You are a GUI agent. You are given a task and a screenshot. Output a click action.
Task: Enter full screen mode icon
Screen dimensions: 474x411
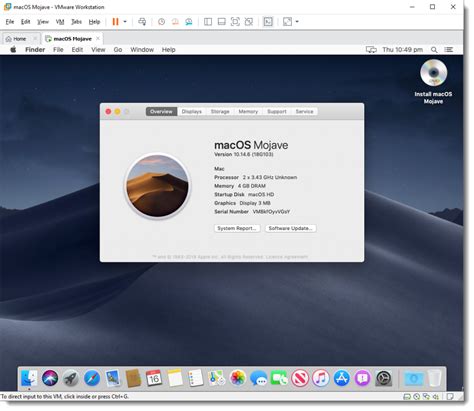point(235,22)
